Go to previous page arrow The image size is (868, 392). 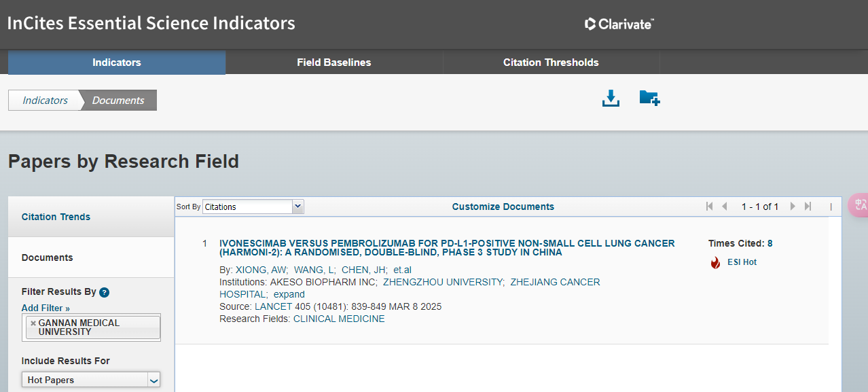(725, 207)
